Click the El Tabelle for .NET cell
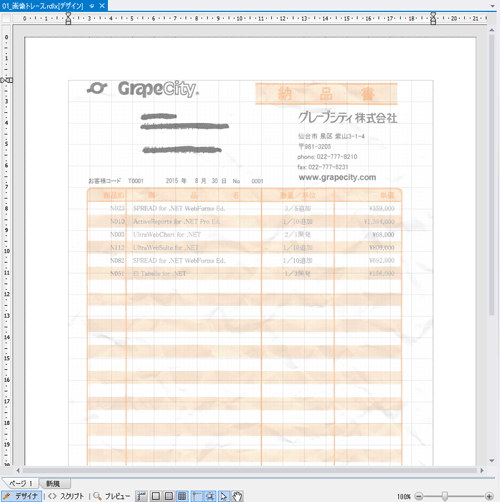 pos(160,274)
